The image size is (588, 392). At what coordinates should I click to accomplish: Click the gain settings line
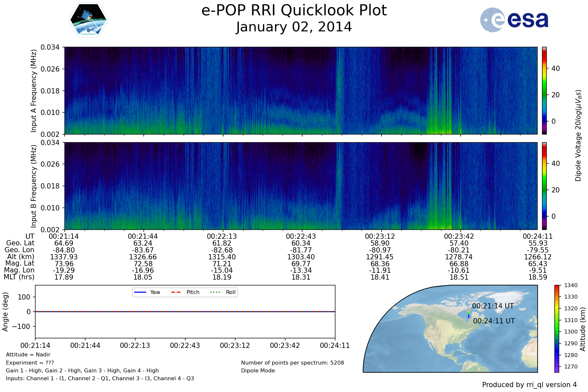point(82,371)
